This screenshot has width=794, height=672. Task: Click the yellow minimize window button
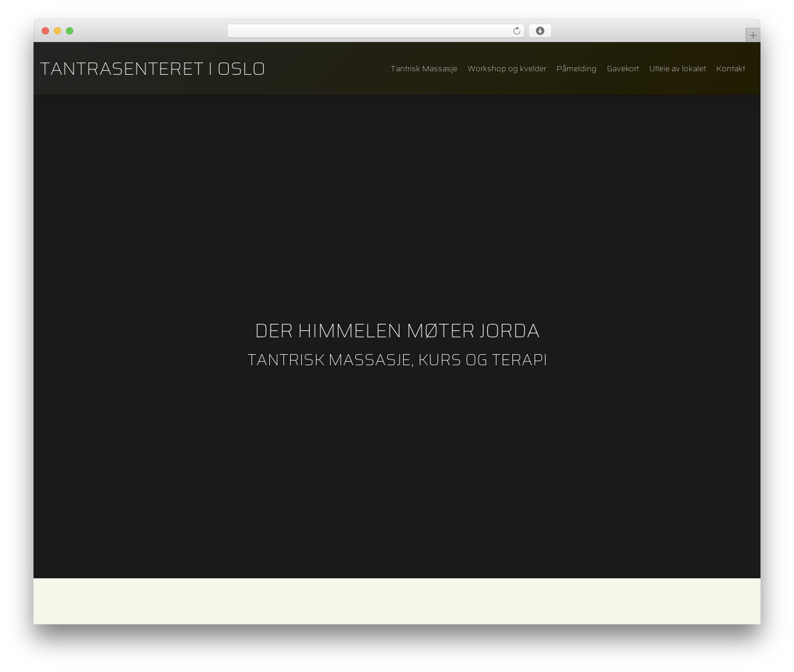pos(58,31)
